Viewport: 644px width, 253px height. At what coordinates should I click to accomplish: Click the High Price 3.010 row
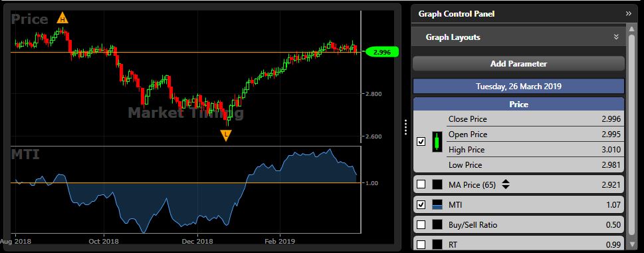pyautogui.click(x=534, y=149)
